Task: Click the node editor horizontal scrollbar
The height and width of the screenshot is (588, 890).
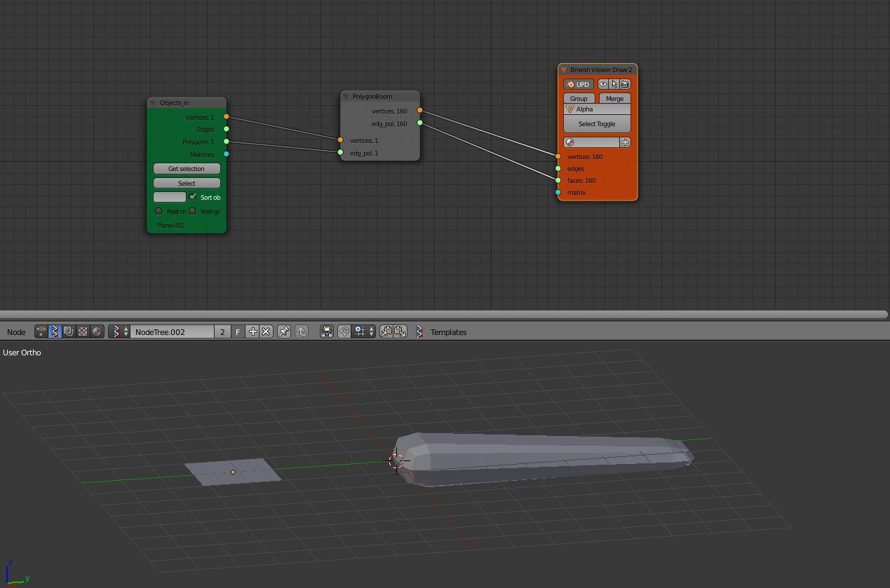Action: tap(444, 314)
